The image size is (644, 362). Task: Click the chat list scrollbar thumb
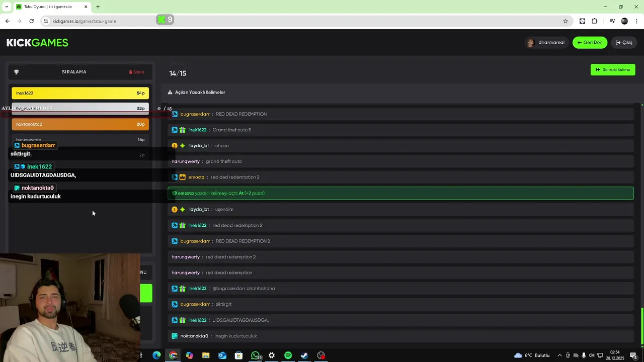point(642,326)
